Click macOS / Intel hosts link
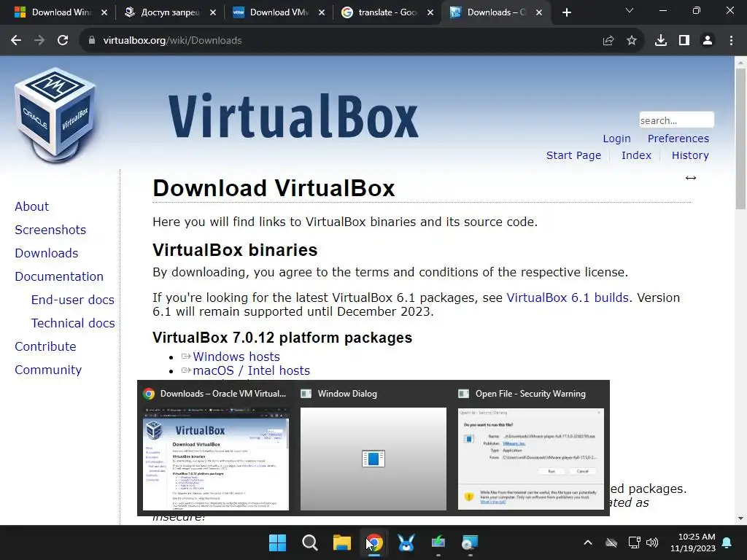Screen dimensions: 747x560 (251, 370)
